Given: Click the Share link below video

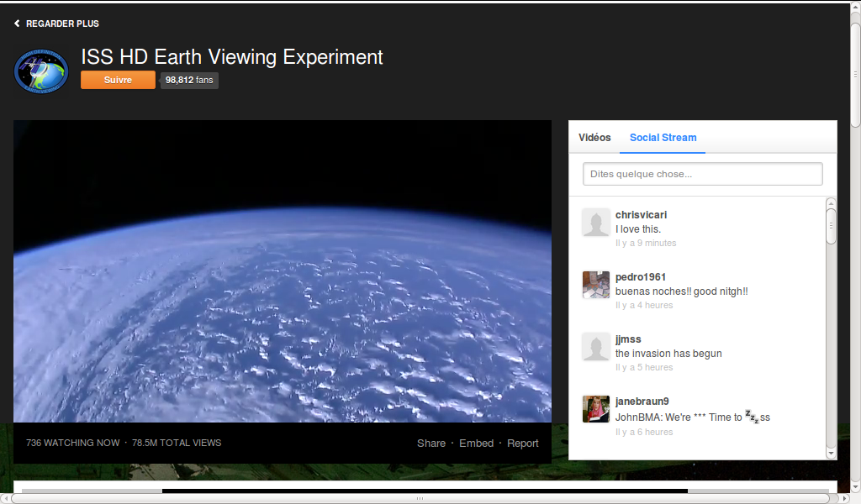Looking at the screenshot, I should click(431, 443).
